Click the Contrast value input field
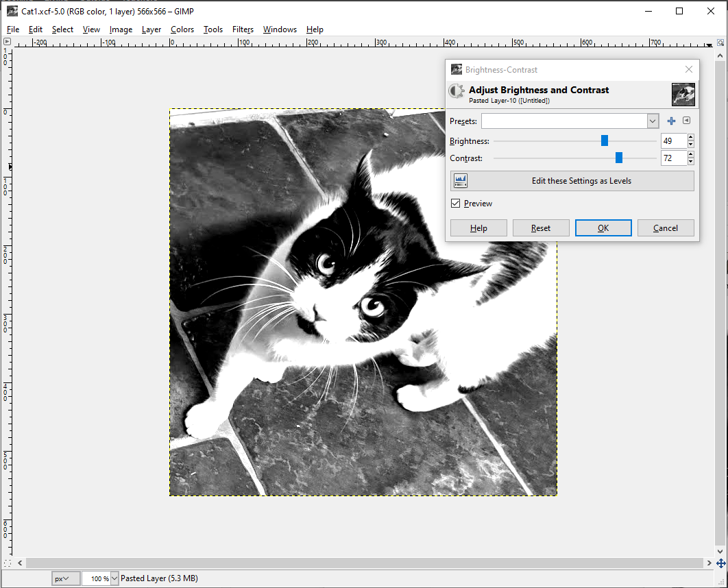The image size is (728, 588). coord(673,158)
